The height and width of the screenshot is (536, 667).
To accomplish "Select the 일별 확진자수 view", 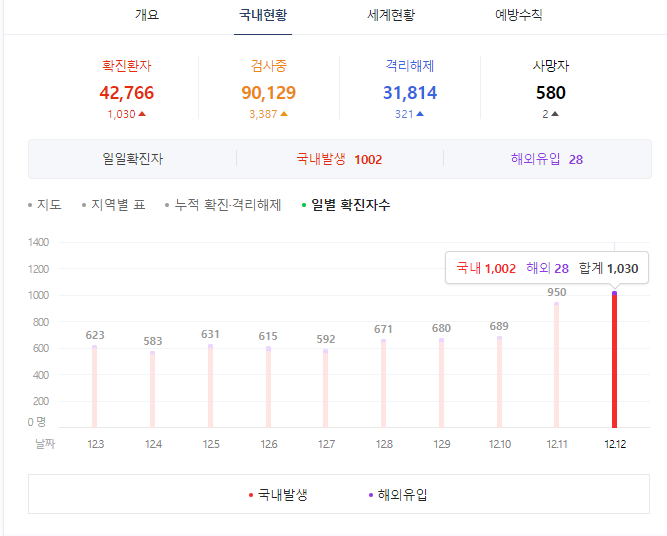I will point(346,205).
